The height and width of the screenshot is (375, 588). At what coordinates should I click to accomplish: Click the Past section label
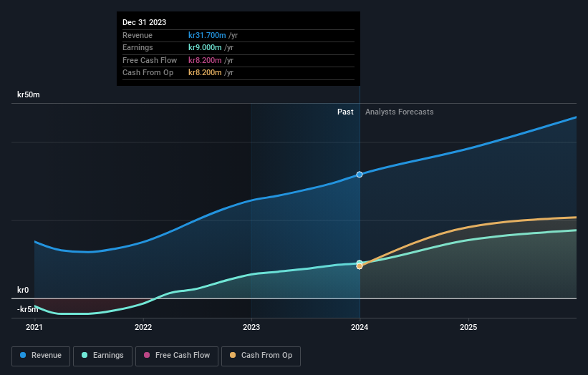tap(345, 112)
